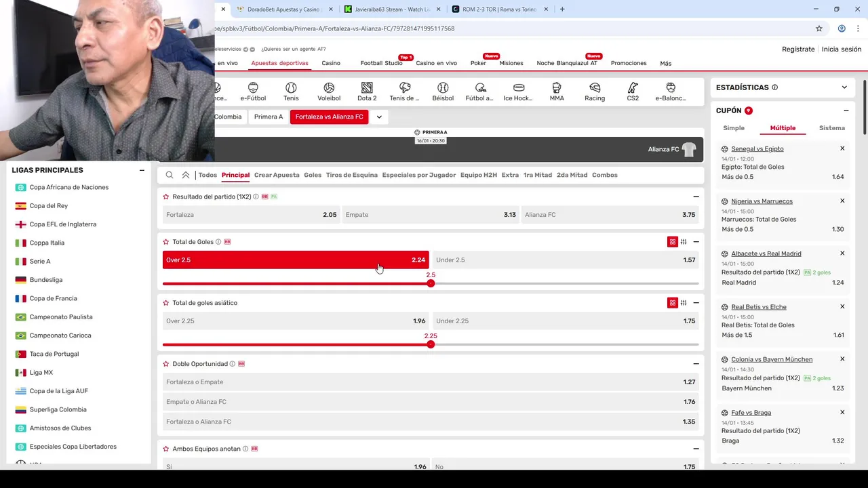Collapse the Cupón panel
Image resolution: width=868 pixels, height=488 pixels.
tap(846, 110)
